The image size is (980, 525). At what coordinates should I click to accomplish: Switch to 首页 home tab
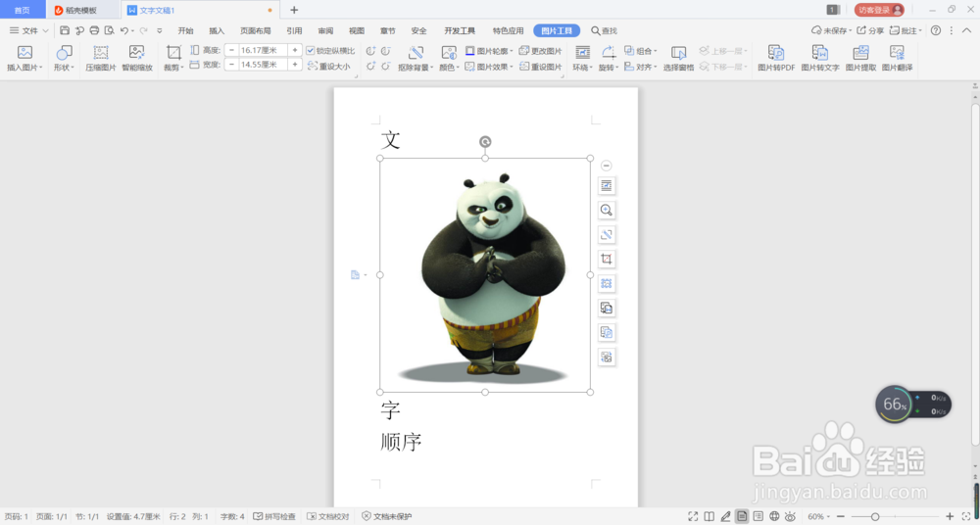click(23, 10)
